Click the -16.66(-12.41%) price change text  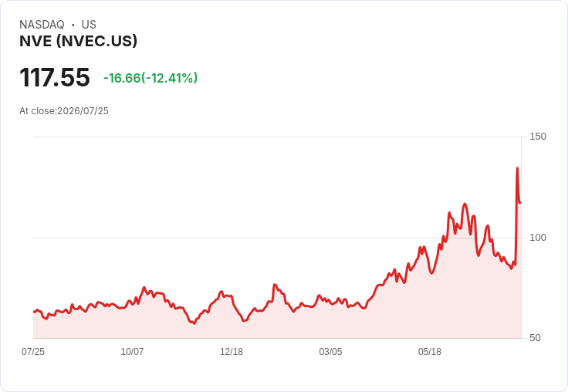coord(150,78)
